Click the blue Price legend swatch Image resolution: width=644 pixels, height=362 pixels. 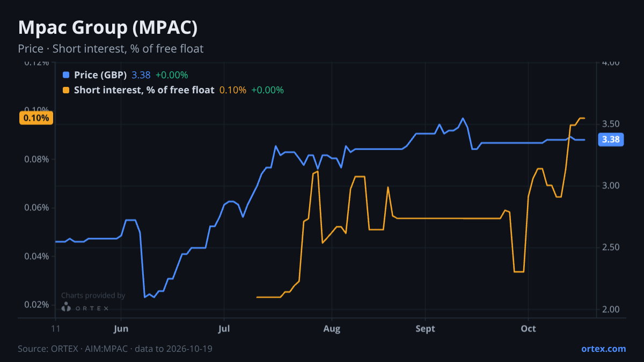coord(66,75)
